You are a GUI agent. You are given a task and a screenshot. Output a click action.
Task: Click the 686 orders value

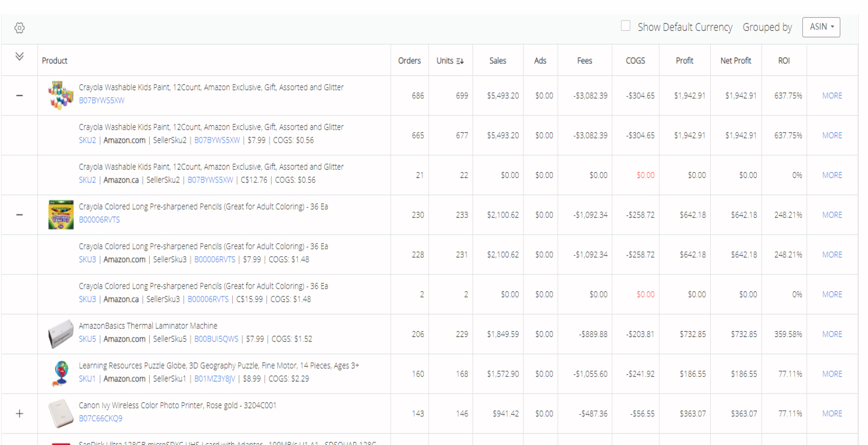pos(418,96)
